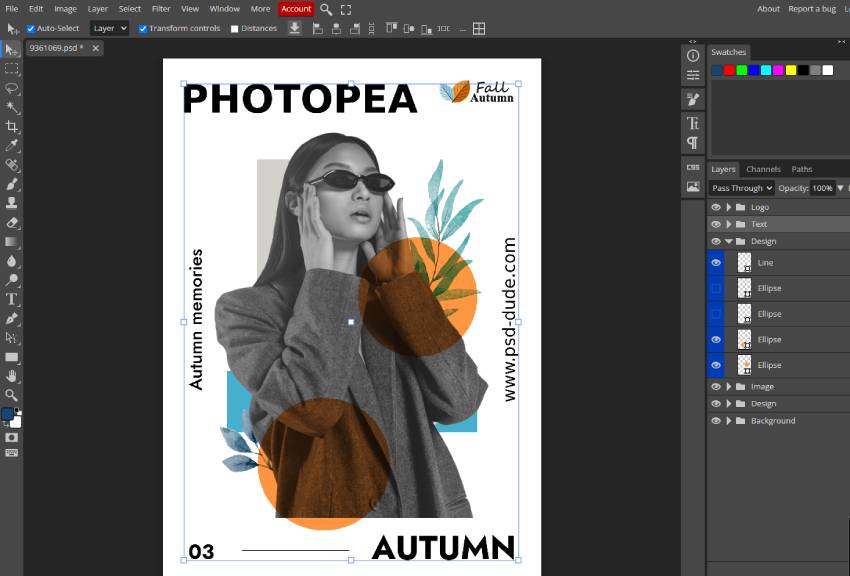Switch to the Channels tab
Screen dimensions: 850x576
[x=763, y=170]
